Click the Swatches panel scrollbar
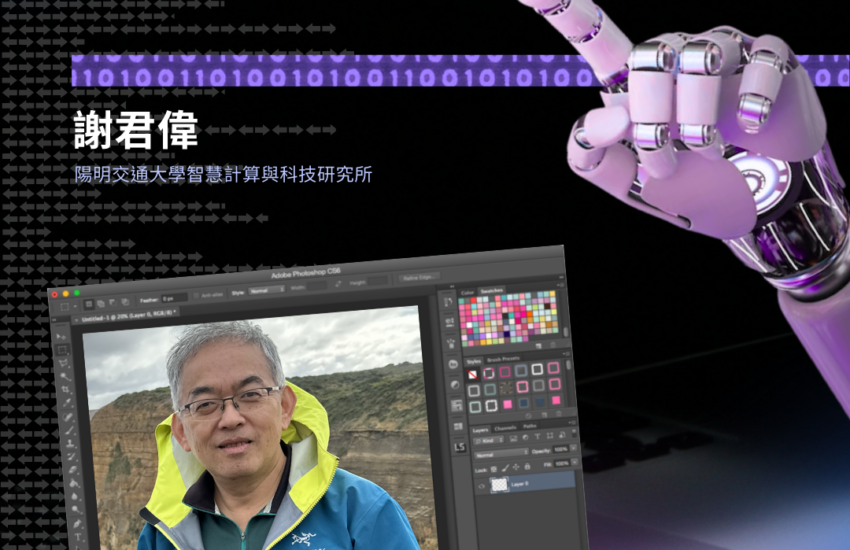Image resolution: width=850 pixels, height=550 pixels. pyautogui.click(x=565, y=332)
